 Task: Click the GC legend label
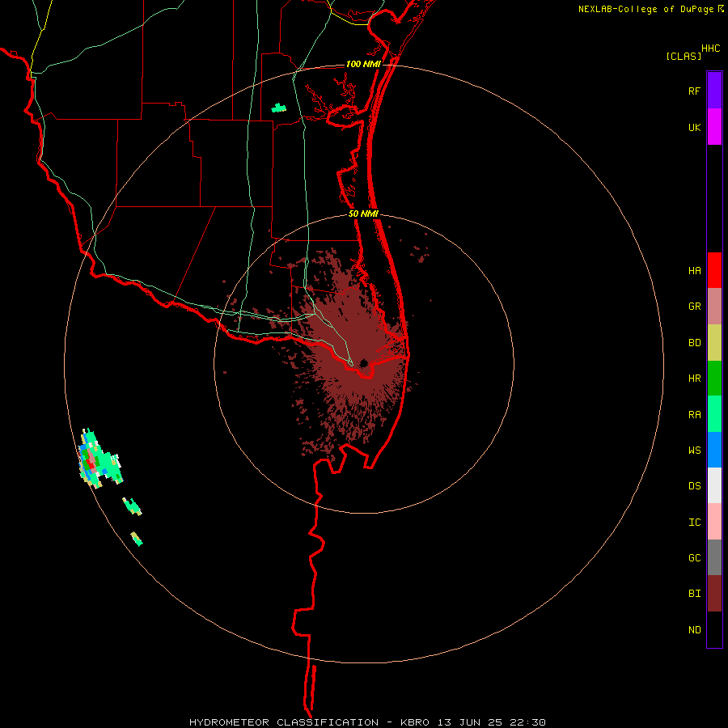[694, 558]
